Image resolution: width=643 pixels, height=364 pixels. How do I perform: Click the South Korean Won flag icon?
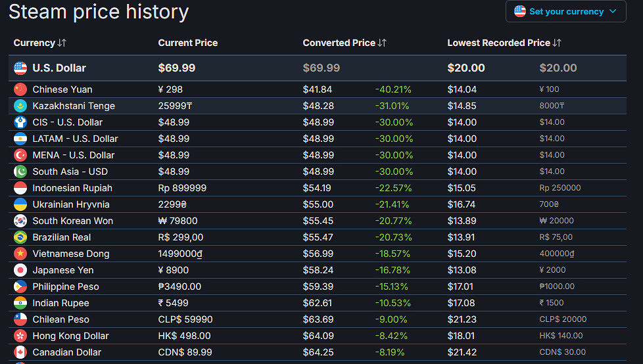coord(20,221)
